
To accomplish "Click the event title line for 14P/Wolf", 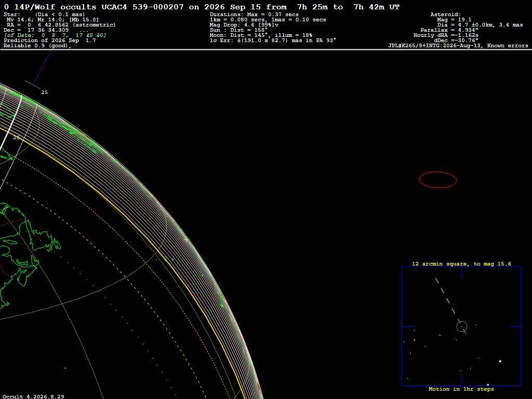I will pos(202,7).
